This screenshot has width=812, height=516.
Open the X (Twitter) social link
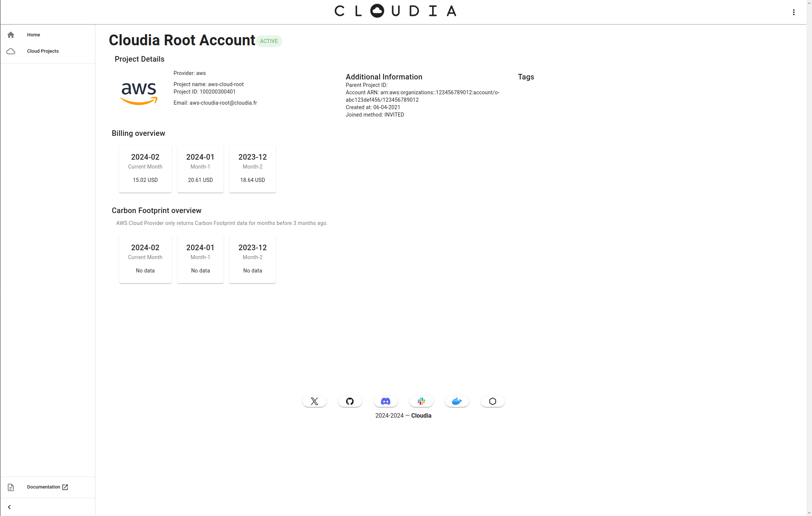pos(314,401)
